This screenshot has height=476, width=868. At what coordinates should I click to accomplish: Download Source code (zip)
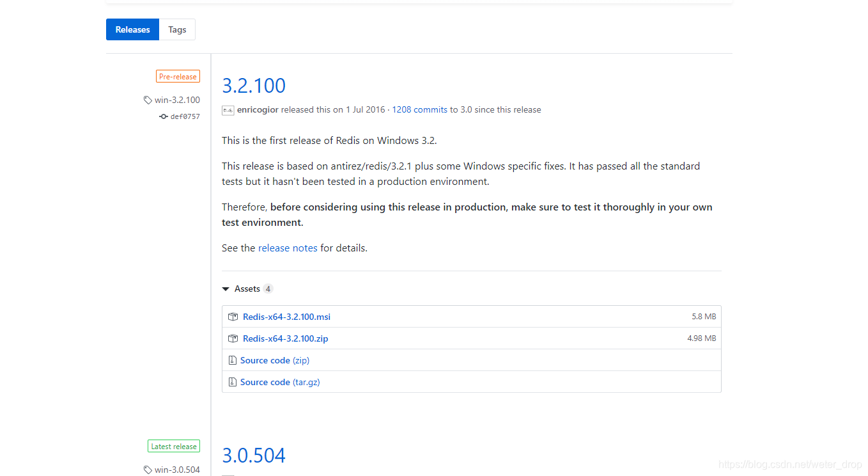[275, 360]
